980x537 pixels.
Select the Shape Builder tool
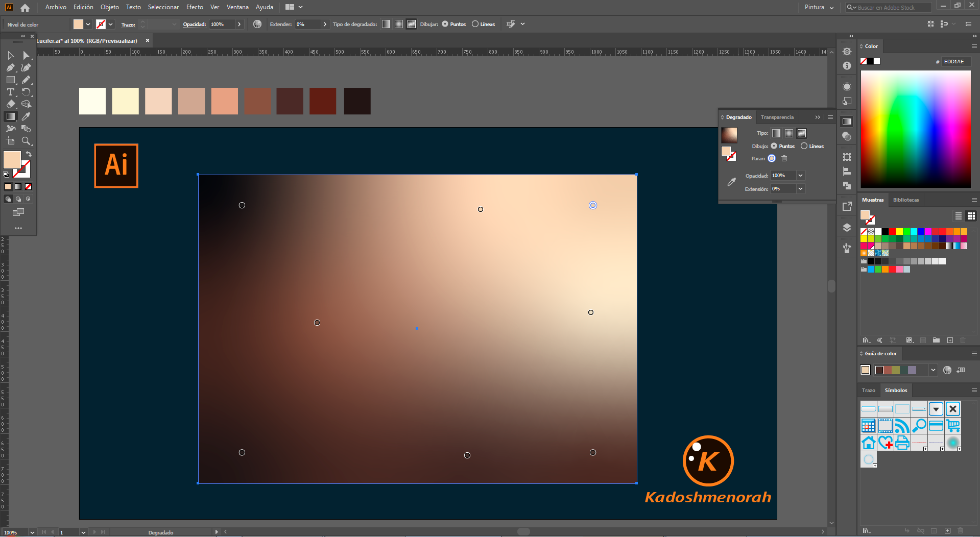26,104
